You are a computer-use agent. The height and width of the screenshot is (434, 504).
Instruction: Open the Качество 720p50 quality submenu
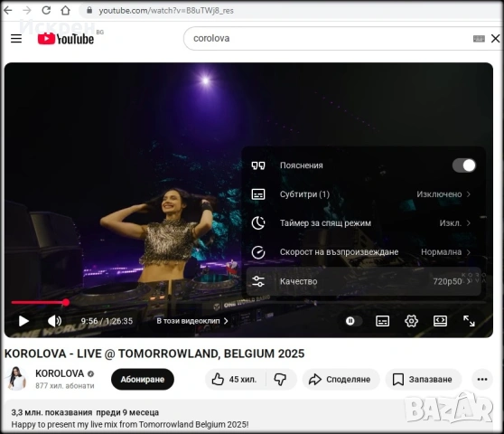363,281
